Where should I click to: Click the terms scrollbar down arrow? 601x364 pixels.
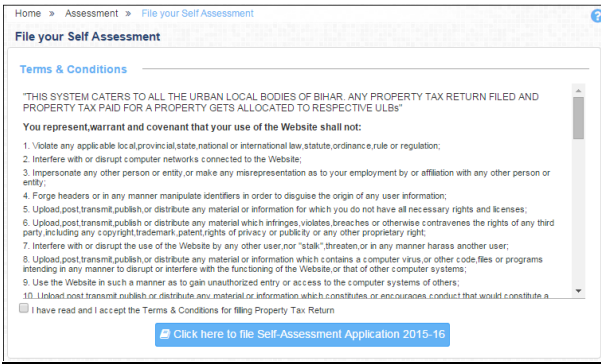pyautogui.click(x=578, y=291)
